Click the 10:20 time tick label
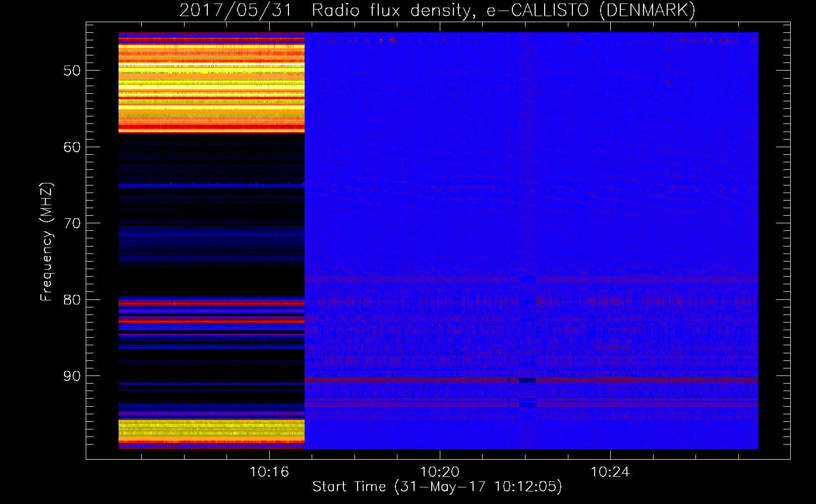 [440, 472]
